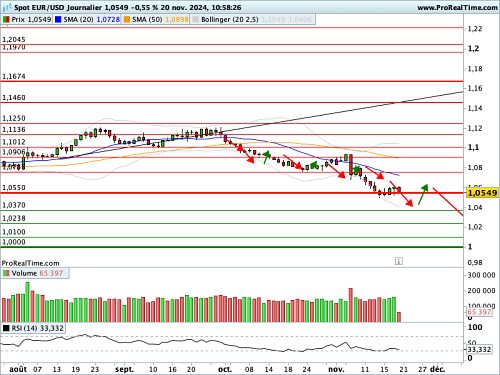Click the oct. label on the time axis
The image size is (500, 375).
click(225, 369)
